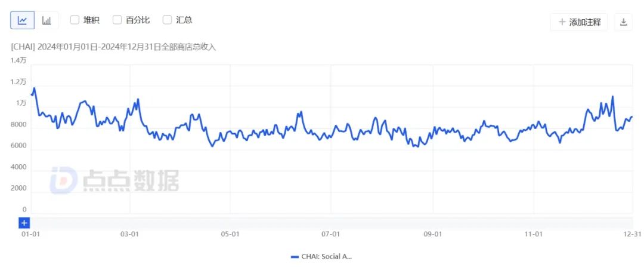Click the 03-01 date label
Viewport: 644px width, 267px height.
tap(130, 235)
